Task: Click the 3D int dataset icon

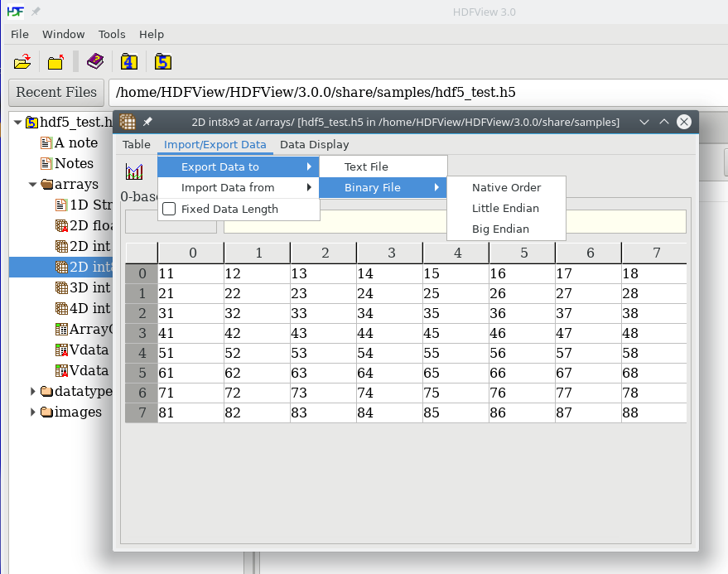Action: click(x=62, y=288)
